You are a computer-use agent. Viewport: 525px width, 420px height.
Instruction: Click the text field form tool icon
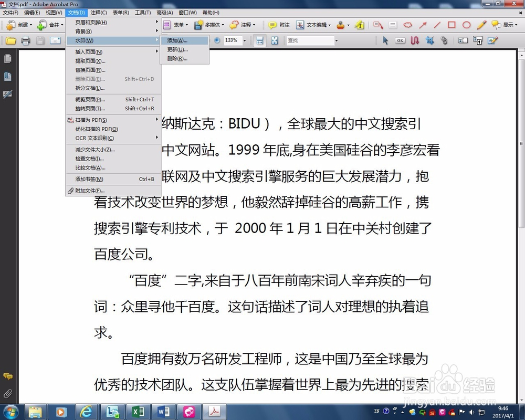[463, 40]
